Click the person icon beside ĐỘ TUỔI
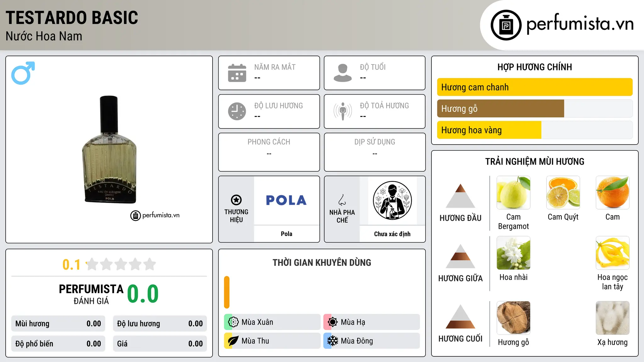 342,73
